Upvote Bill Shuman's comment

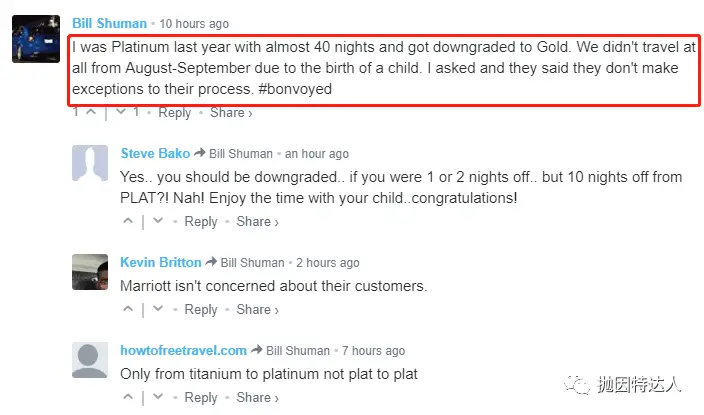coord(91,113)
